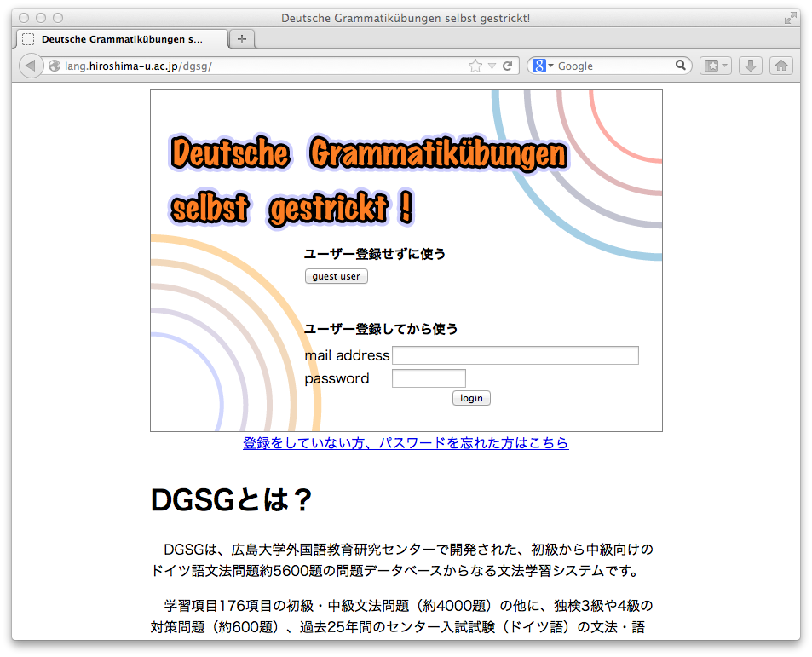Open the bookmarks menu toolbar button
The width and height of the screenshot is (812, 657).
pos(715,66)
